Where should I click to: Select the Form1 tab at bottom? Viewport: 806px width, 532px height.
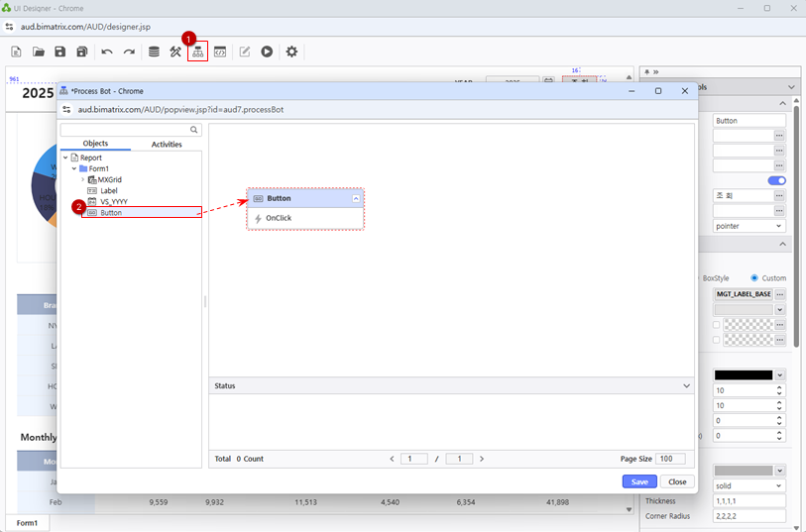pos(27,523)
